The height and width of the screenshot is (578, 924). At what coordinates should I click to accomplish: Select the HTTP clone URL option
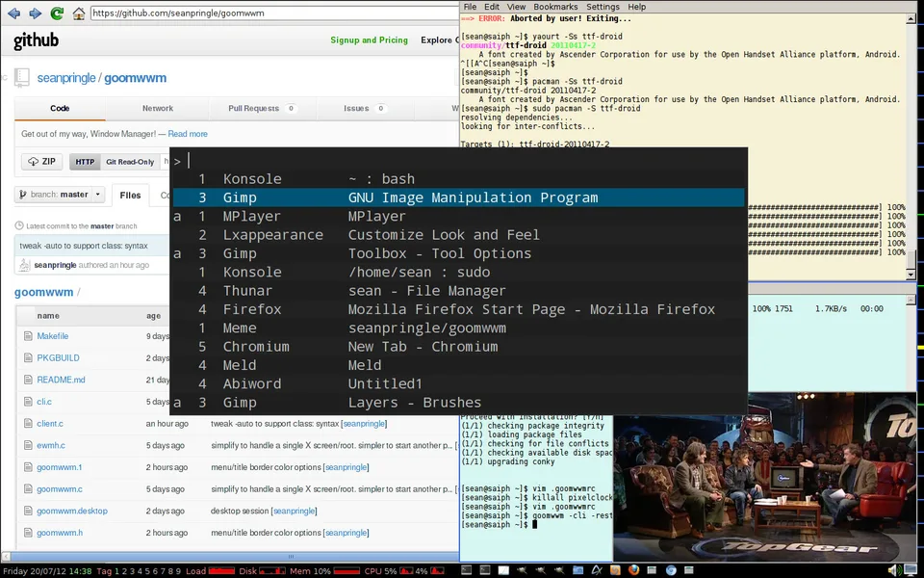click(85, 162)
